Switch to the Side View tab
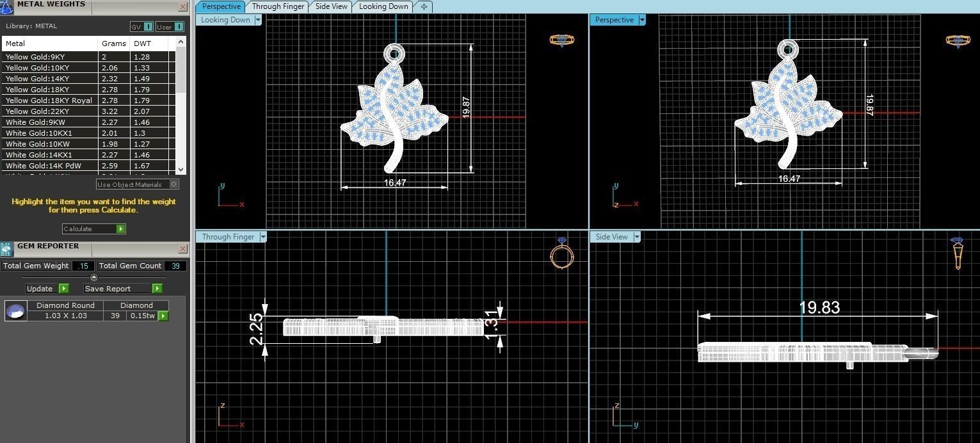Screen dimensions: 980x443 pos(332,6)
